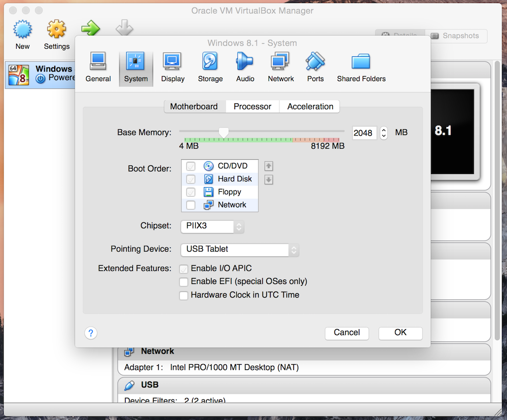This screenshot has width=507, height=420.
Task: Click the Base Memory stepper arrows
Action: (383, 133)
